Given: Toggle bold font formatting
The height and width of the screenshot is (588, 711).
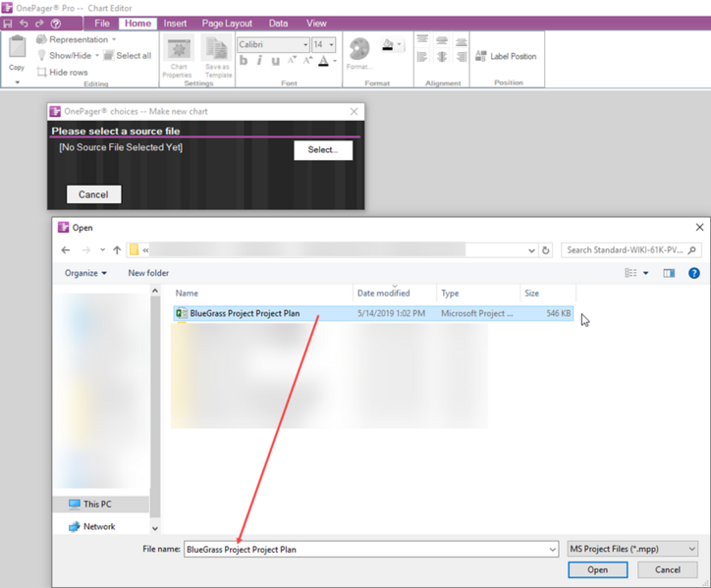Looking at the screenshot, I should (x=244, y=60).
